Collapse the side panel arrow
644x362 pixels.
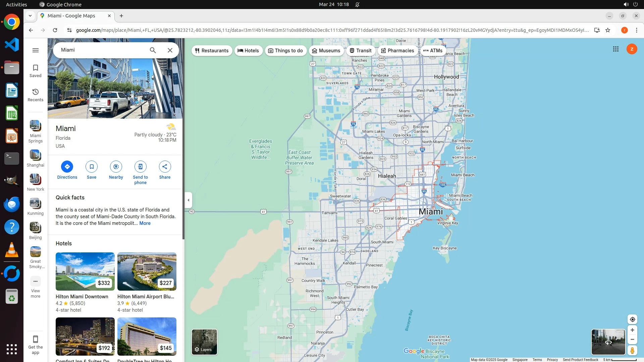188,200
